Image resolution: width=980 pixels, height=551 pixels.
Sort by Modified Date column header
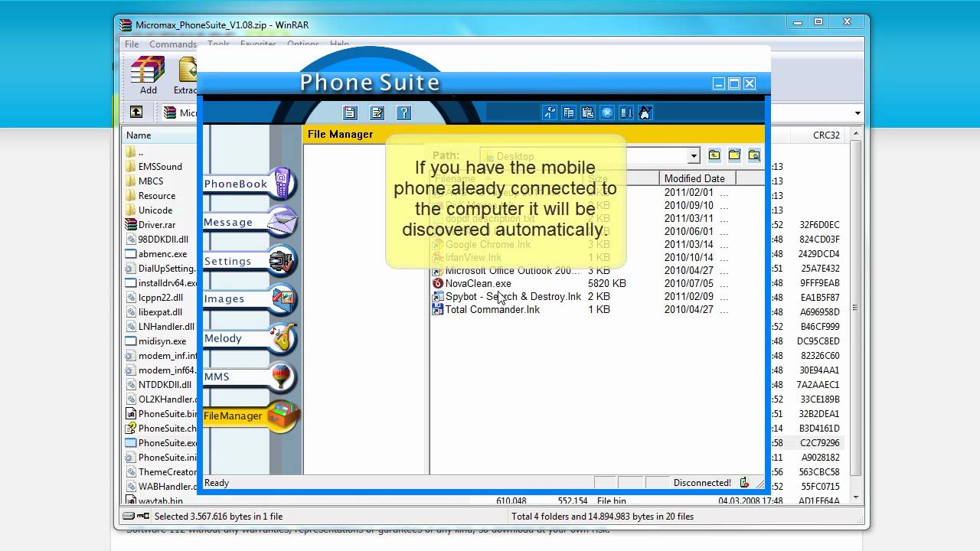(697, 178)
